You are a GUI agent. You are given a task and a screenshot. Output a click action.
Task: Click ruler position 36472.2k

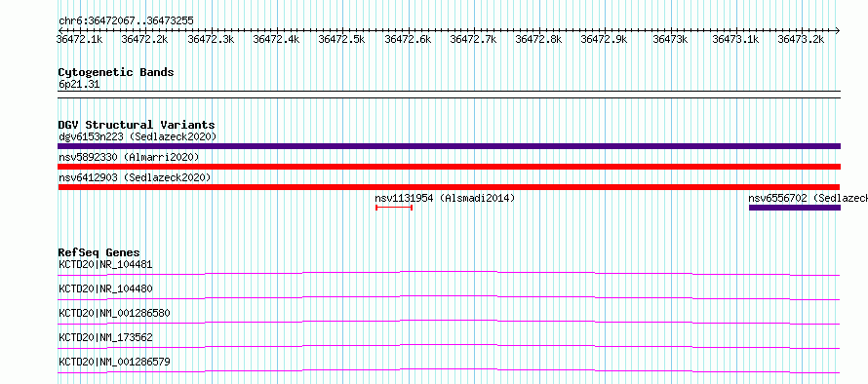tap(144, 39)
